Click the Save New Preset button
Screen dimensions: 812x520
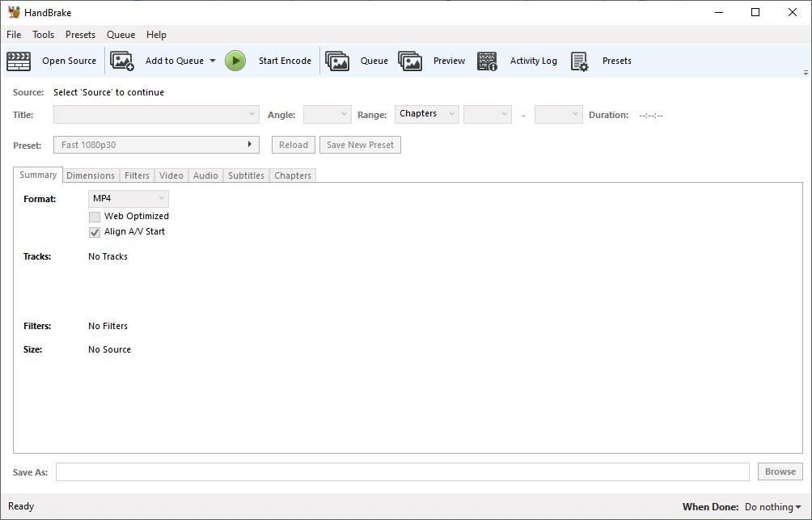(360, 145)
